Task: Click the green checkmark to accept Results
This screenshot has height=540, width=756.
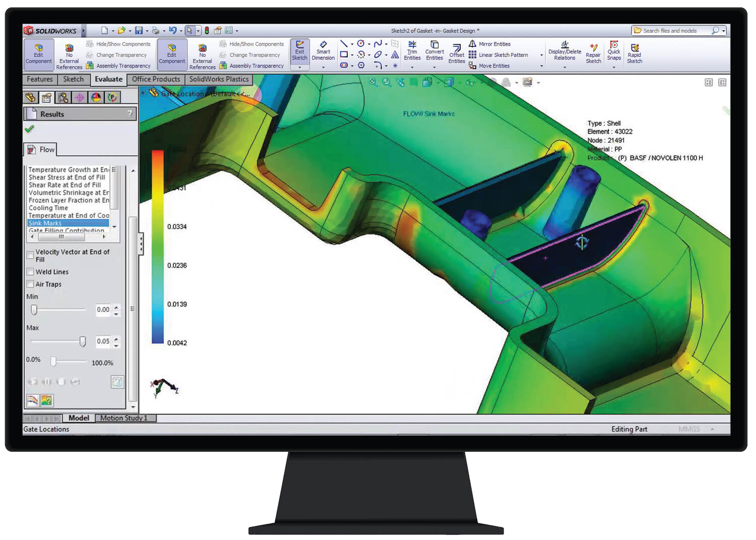Action: click(x=30, y=129)
